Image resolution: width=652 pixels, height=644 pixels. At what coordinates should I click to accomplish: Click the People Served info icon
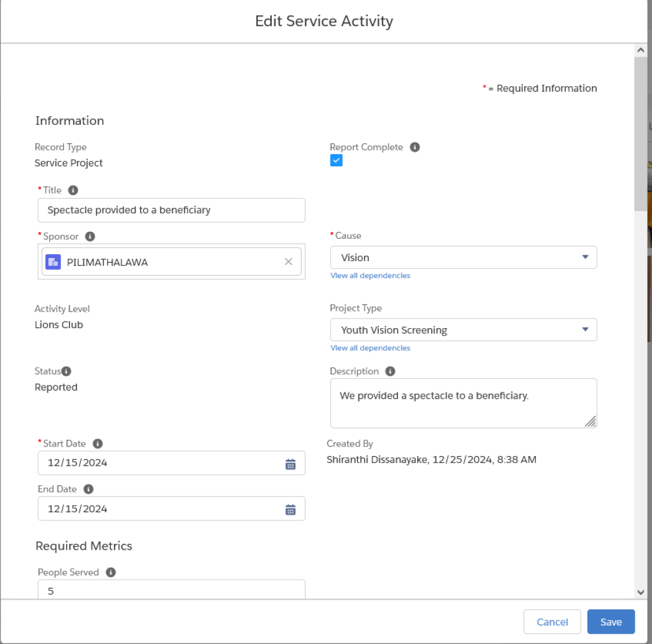click(x=111, y=572)
